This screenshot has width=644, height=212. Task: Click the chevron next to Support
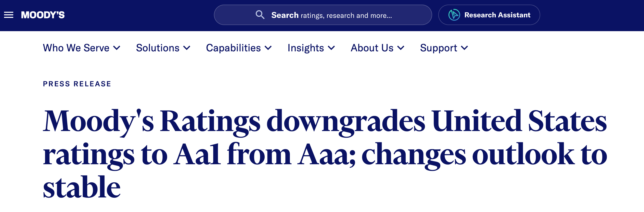(465, 48)
